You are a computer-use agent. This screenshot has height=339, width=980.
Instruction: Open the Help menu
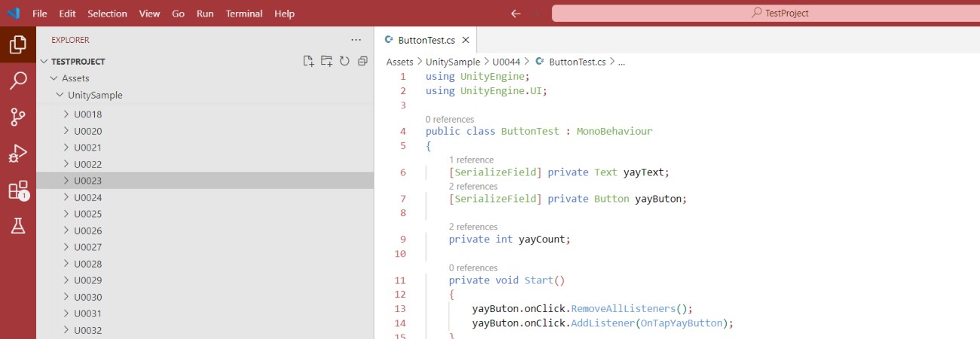(x=284, y=14)
